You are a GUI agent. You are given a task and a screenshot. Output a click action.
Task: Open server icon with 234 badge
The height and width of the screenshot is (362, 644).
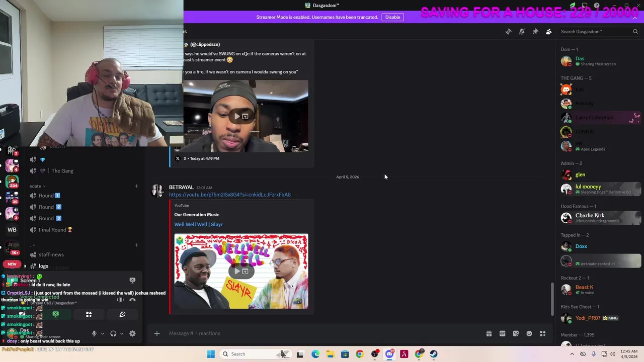(x=12, y=182)
